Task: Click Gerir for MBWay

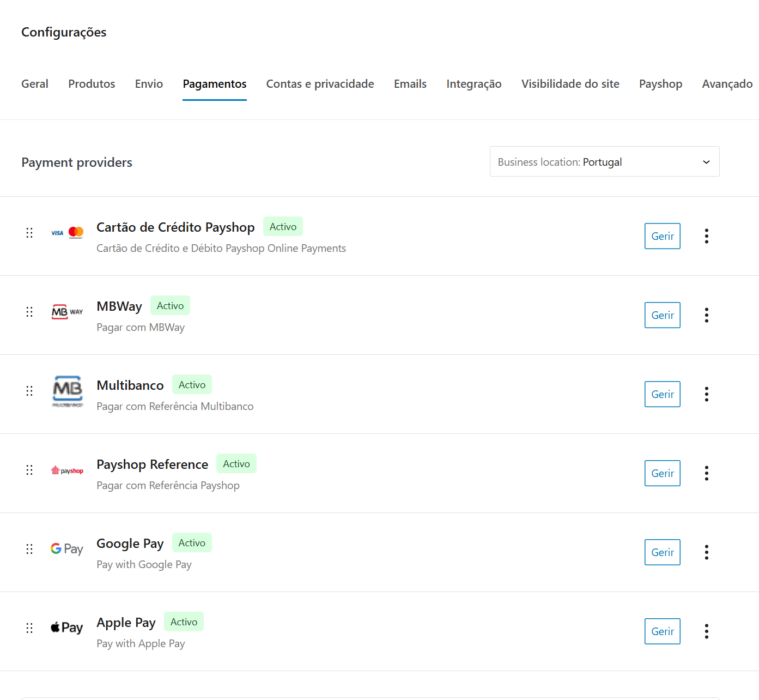Action: point(662,315)
